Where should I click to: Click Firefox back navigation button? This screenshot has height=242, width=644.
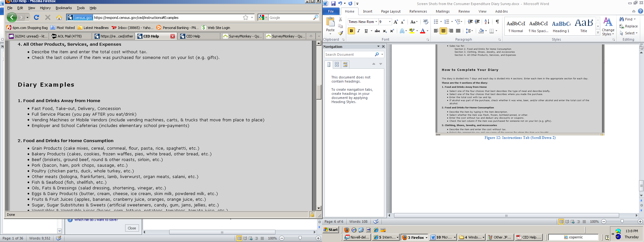tap(12, 17)
